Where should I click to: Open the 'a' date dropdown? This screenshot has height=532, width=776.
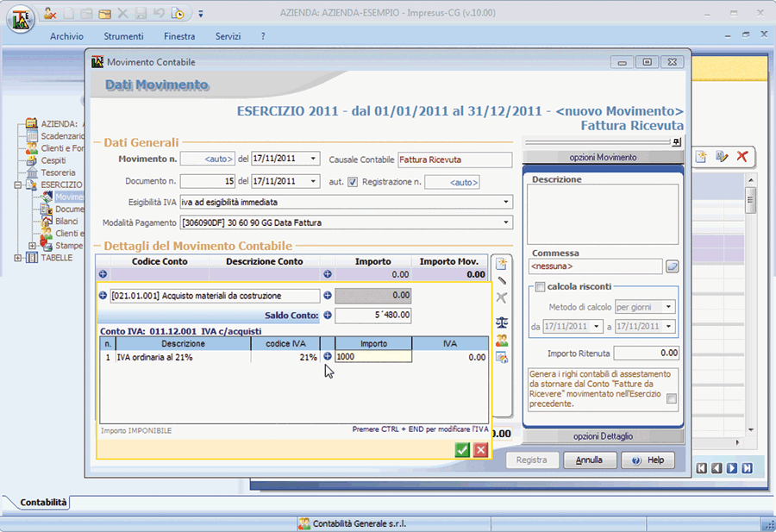(x=668, y=327)
